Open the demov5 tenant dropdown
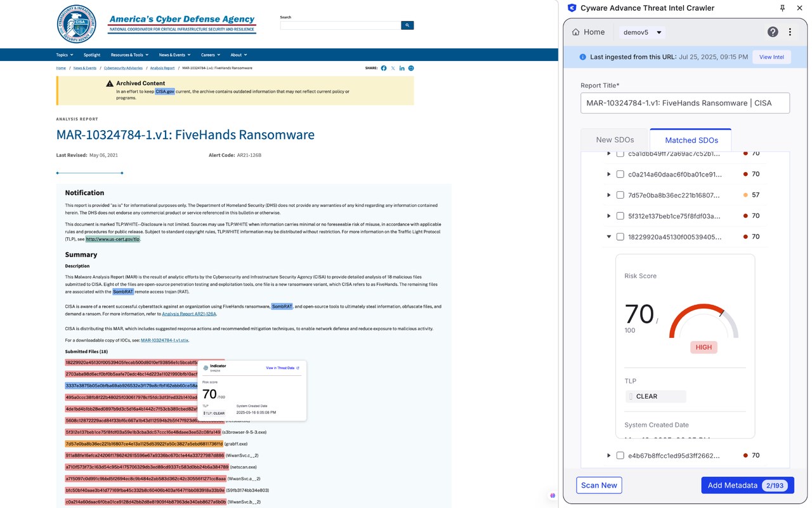Viewport: 812px width, 508px height. click(642, 32)
